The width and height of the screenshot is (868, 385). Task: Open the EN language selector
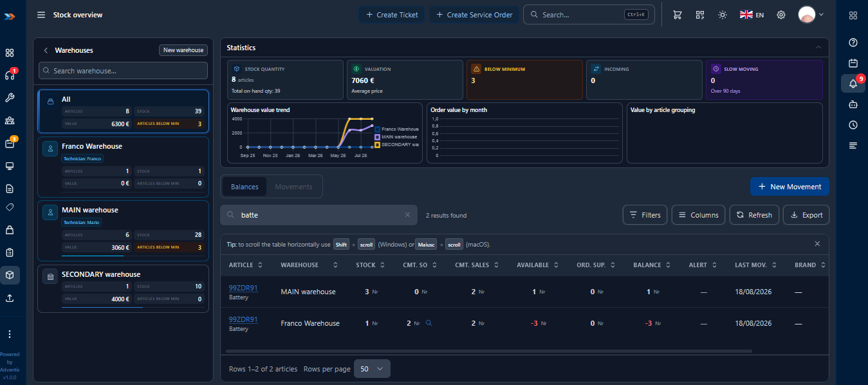tap(752, 15)
